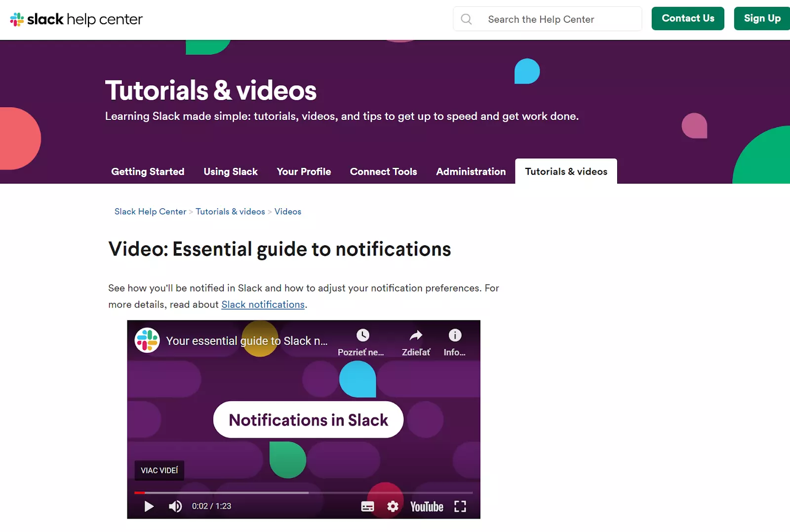Enter fullscreen on the video player
This screenshot has height=532, width=790.
(x=460, y=506)
